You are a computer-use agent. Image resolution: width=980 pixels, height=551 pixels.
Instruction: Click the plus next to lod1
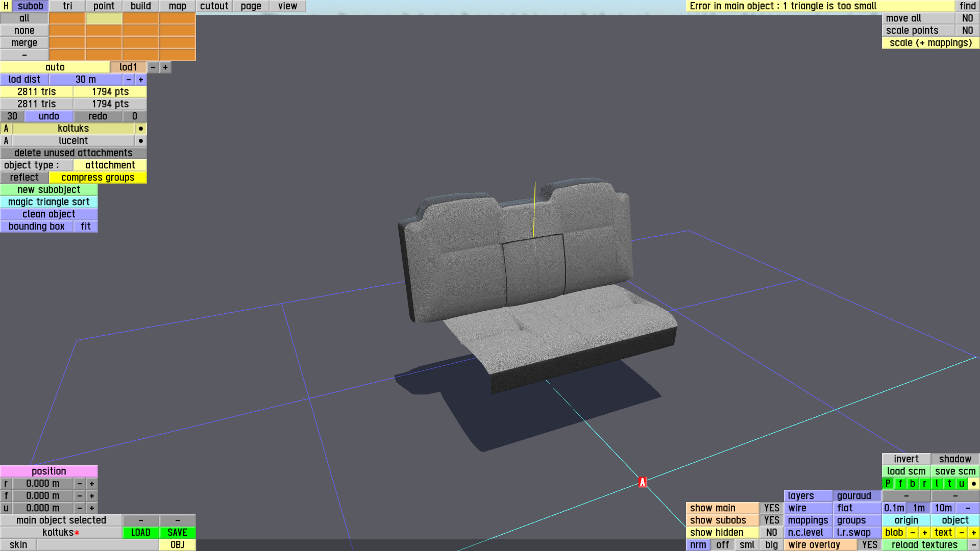point(165,67)
